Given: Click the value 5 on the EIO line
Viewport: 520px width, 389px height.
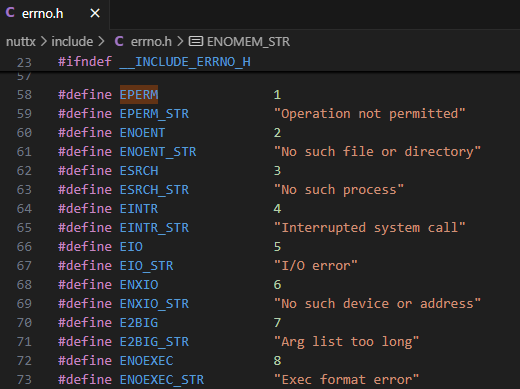Looking at the screenshot, I should (x=277, y=247).
